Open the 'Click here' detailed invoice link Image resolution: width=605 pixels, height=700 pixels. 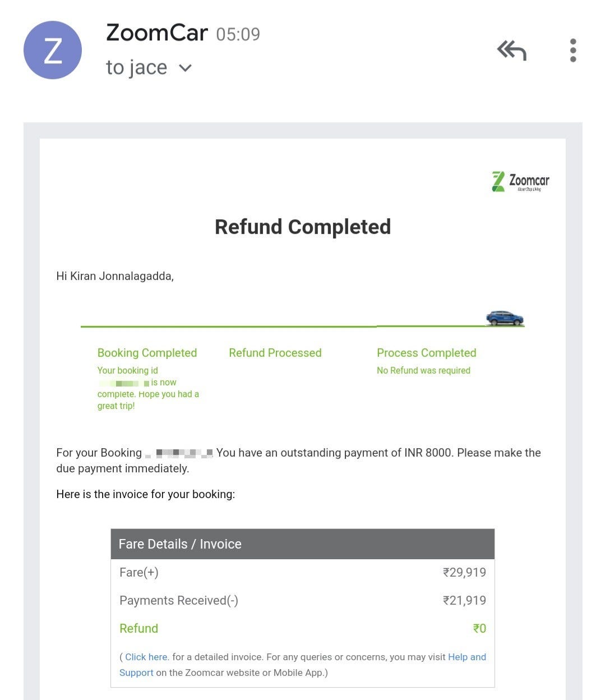(x=146, y=657)
